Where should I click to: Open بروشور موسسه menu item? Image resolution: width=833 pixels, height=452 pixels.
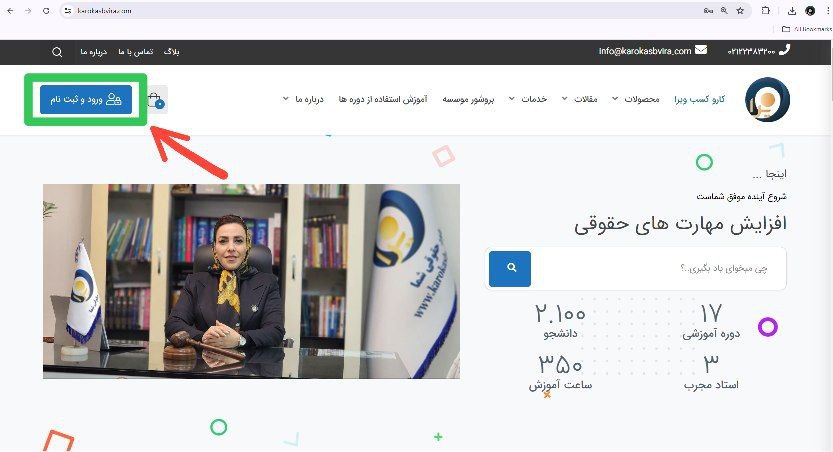(x=468, y=99)
